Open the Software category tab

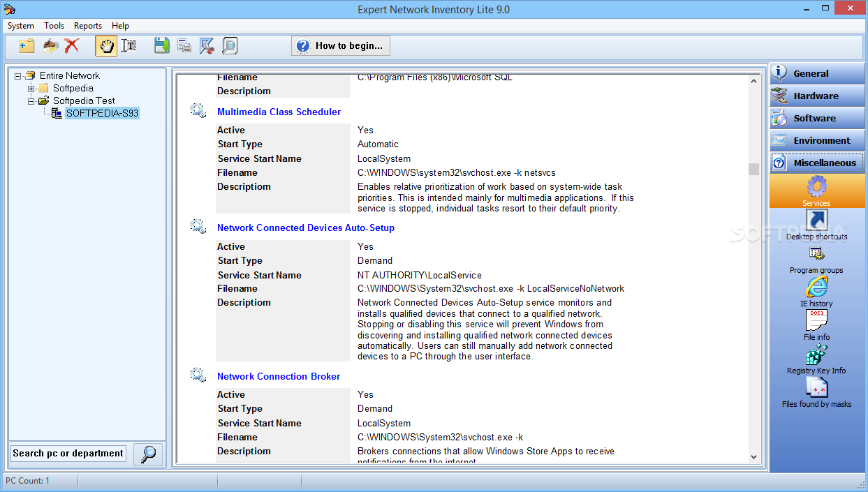click(x=817, y=118)
